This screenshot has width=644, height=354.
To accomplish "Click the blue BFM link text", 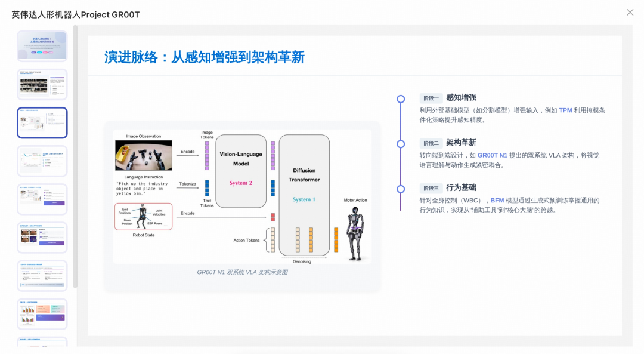I will [x=497, y=200].
